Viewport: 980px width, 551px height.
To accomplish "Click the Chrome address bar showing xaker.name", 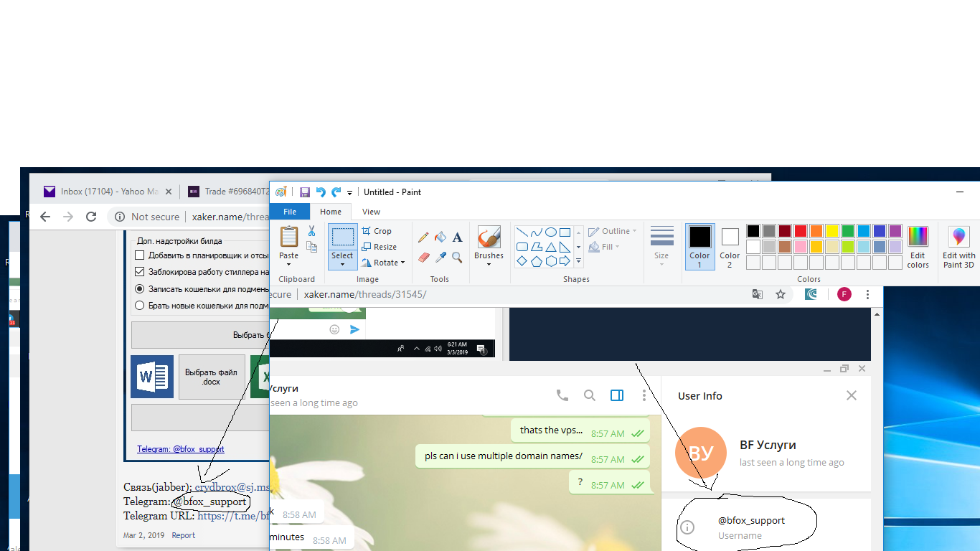I will 187,217.
